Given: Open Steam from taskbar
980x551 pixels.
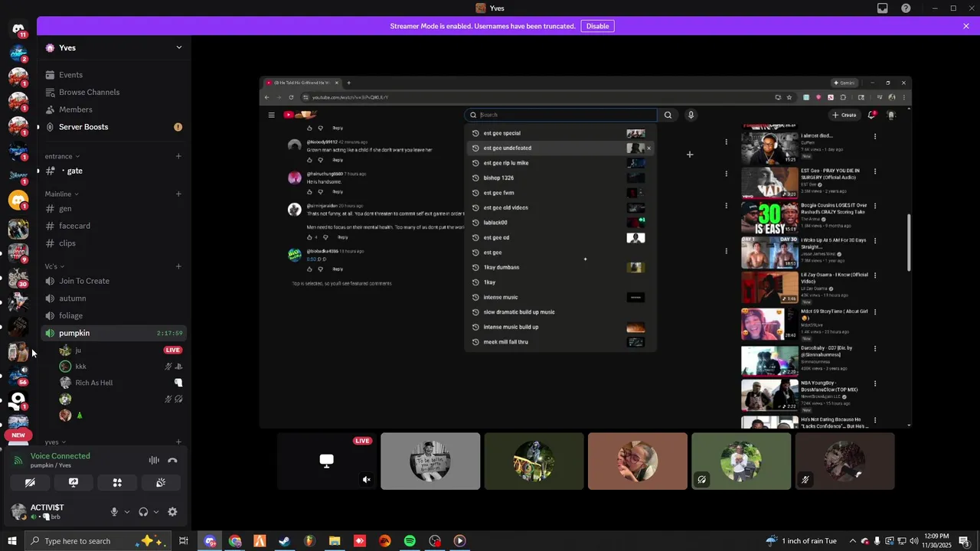Looking at the screenshot, I should coord(284,541).
